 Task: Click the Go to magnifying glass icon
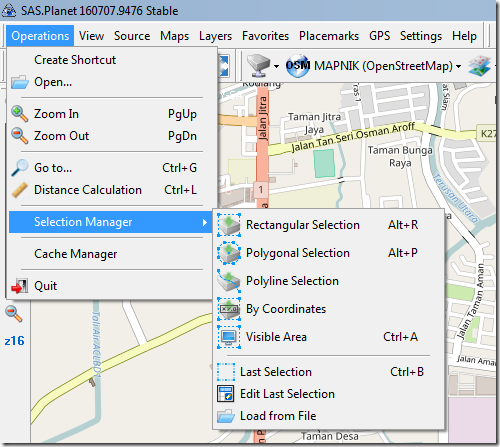tap(20, 168)
